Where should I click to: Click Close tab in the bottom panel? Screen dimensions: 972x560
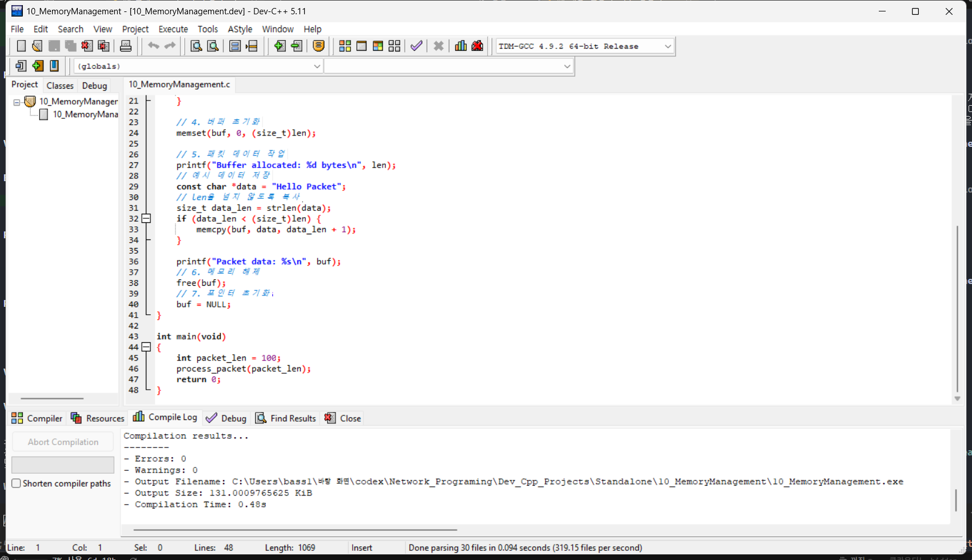click(x=343, y=418)
